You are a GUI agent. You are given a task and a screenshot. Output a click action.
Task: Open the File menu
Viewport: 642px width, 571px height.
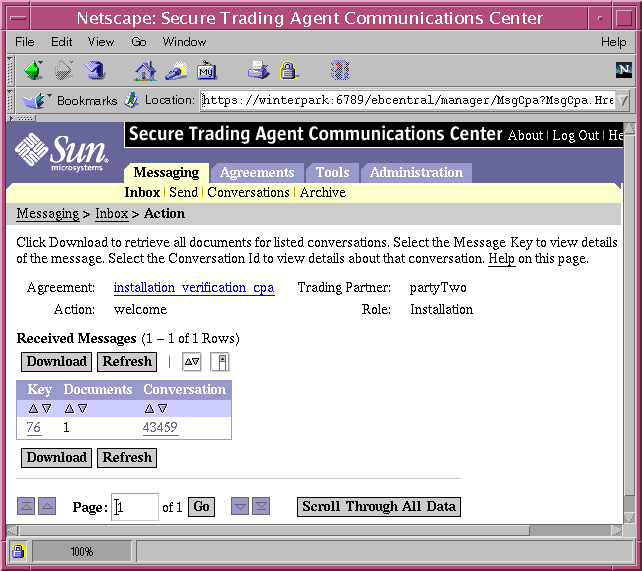(25, 42)
